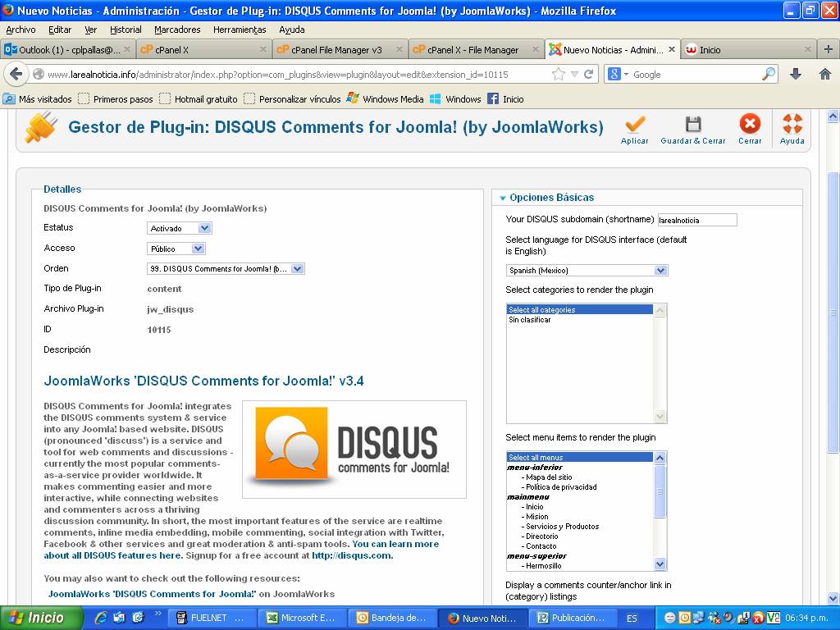The image size is (840, 630).
Task: Open Windows Media bookmark
Action: pos(386,99)
